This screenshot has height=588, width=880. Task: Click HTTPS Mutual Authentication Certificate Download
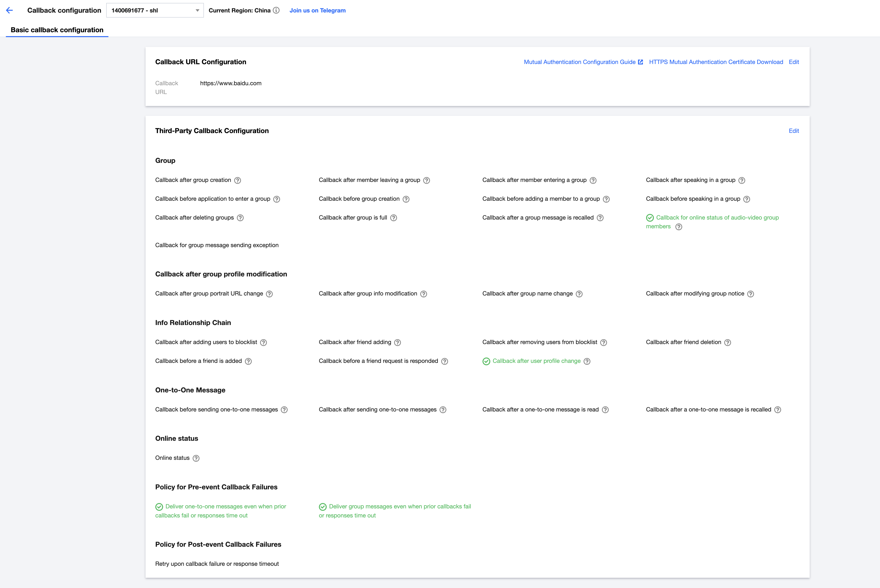(716, 62)
